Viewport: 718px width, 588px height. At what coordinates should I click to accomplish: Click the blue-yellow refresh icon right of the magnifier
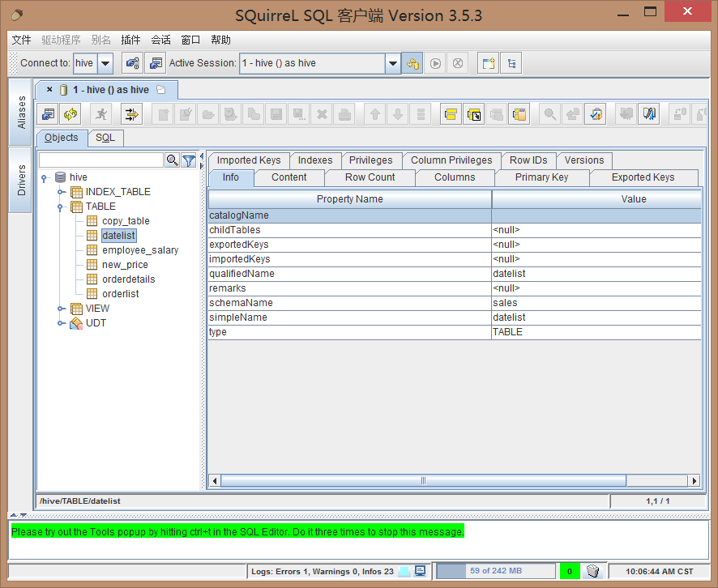tap(596, 114)
